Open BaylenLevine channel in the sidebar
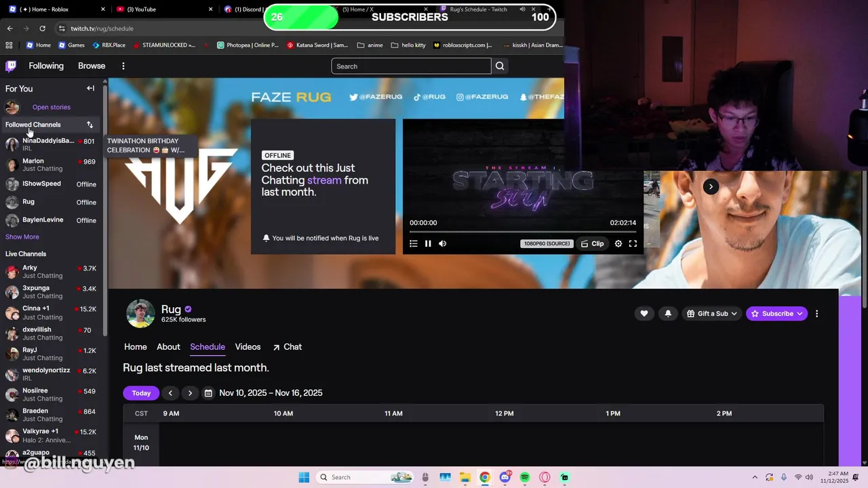This screenshot has width=868, height=488. tap(51, 220)
